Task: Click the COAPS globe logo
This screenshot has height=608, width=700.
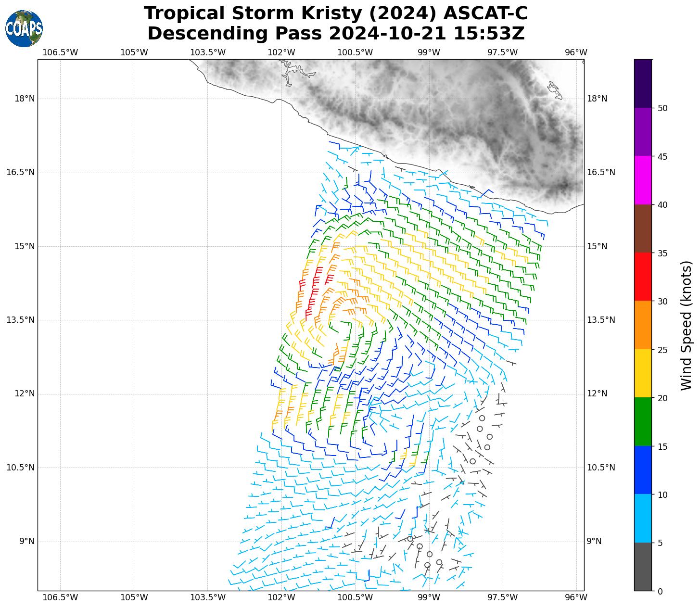Action: coord(24,28)
